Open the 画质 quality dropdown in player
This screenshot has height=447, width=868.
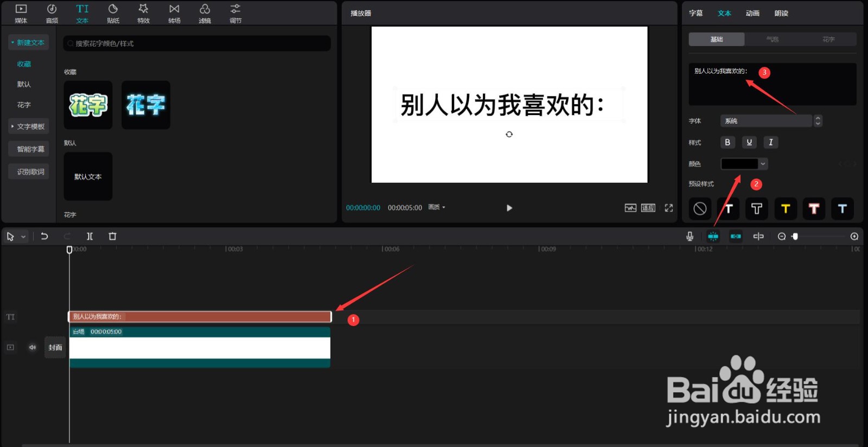click(437, 207)
